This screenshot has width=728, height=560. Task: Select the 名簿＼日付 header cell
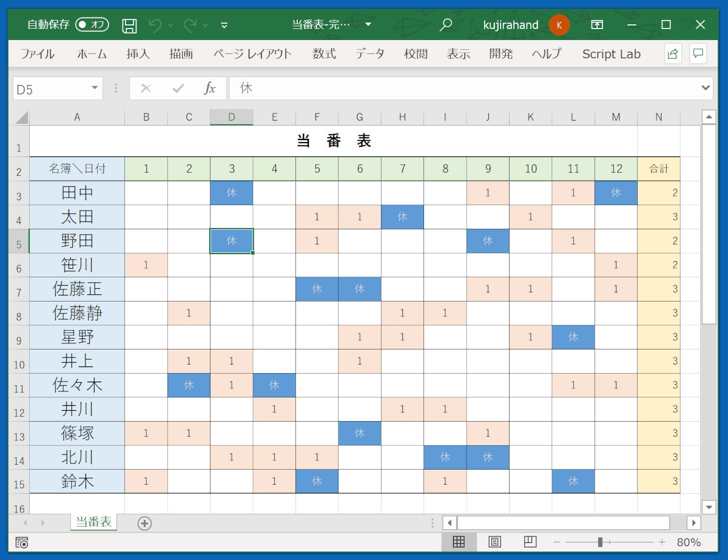[77, 169]
